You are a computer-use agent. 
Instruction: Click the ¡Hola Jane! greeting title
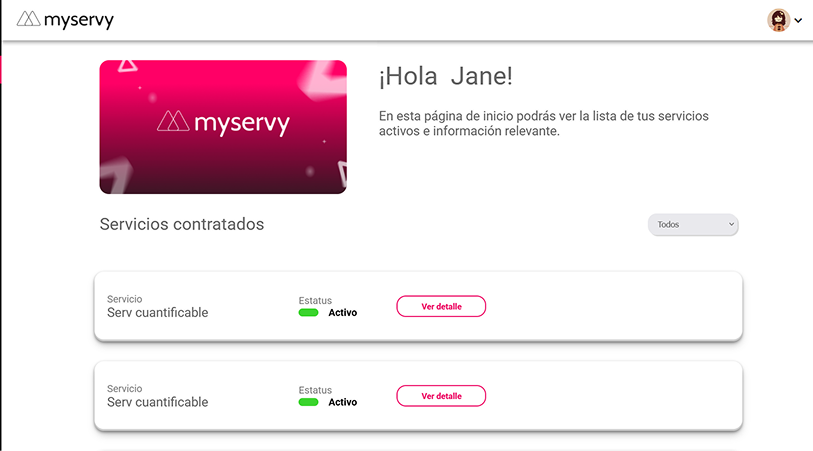tap(446, 76)
